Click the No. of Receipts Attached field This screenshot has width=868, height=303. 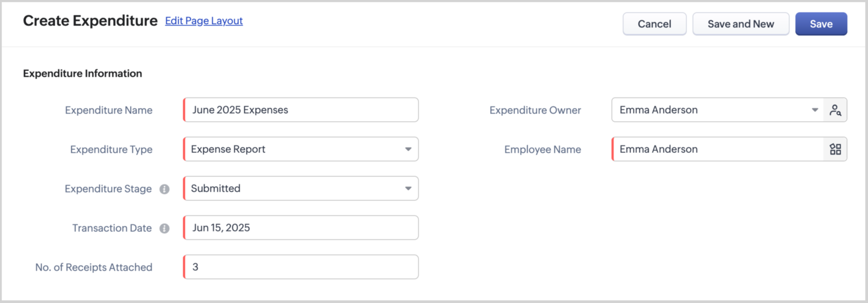(301, 267)
